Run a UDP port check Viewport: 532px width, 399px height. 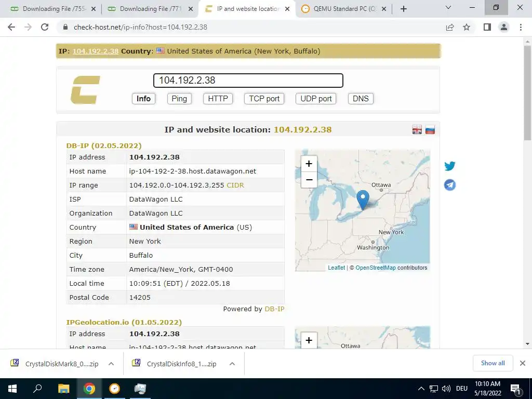tap(316, 99)
